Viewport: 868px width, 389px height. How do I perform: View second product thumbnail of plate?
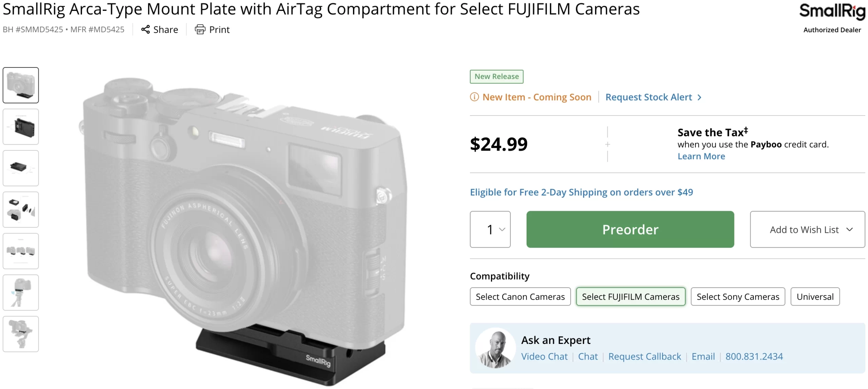click(x=21, y=127)
